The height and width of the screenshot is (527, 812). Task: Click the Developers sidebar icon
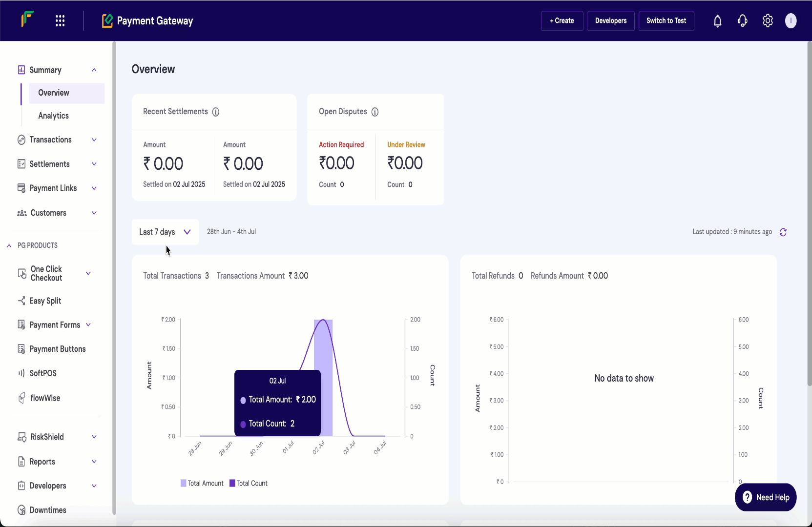(x=21, y=486)
